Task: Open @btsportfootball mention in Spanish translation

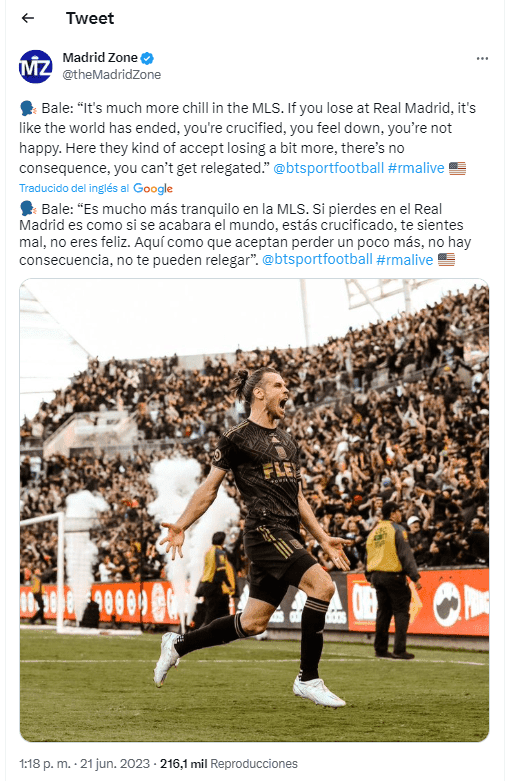Action: tap(317, 260)
